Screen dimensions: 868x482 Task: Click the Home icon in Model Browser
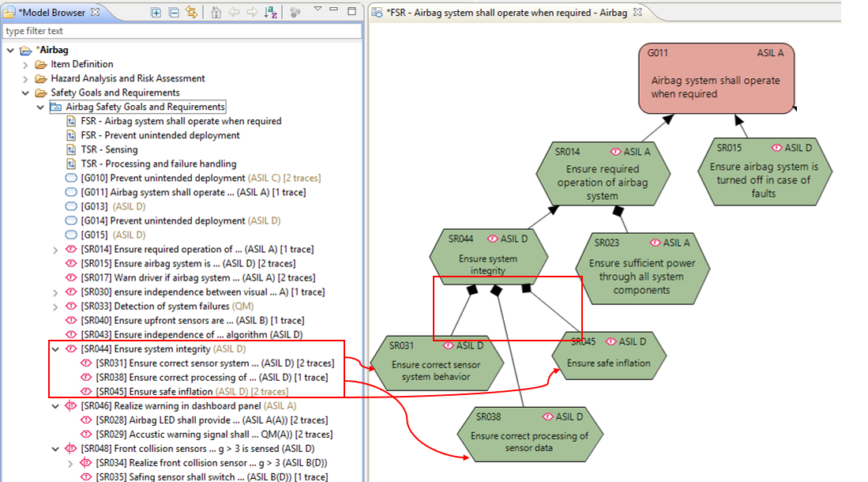(216, 13)
